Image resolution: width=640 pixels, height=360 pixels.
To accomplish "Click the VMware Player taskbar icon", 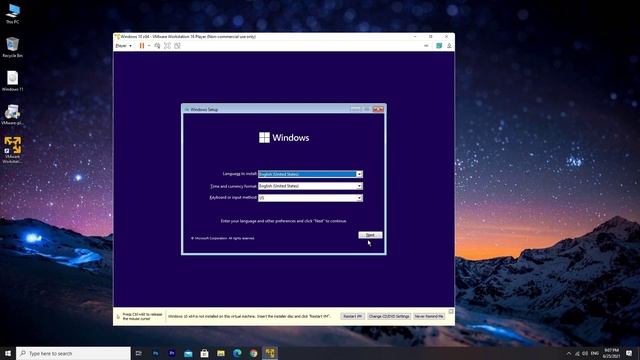I will tap(270, 353).
